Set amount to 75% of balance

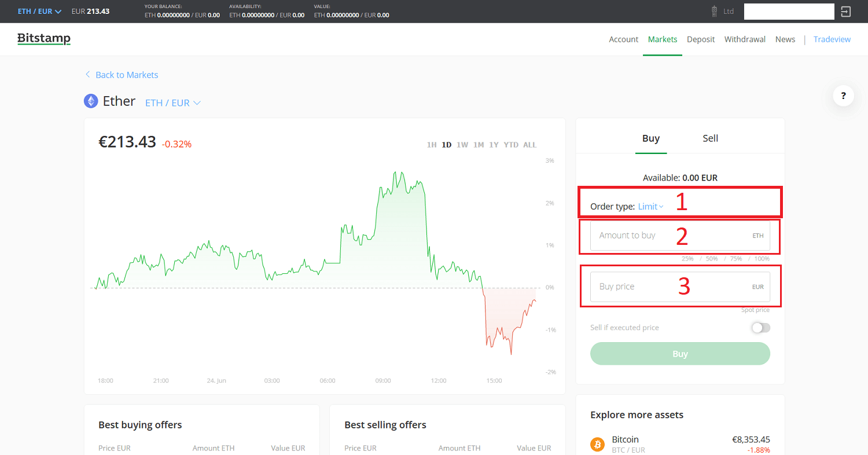click(x=736, y=259)
